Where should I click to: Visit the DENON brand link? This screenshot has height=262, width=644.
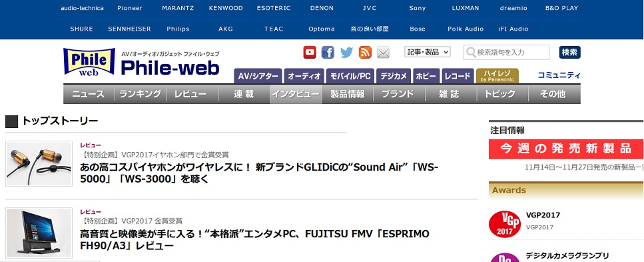coord(322,8)
